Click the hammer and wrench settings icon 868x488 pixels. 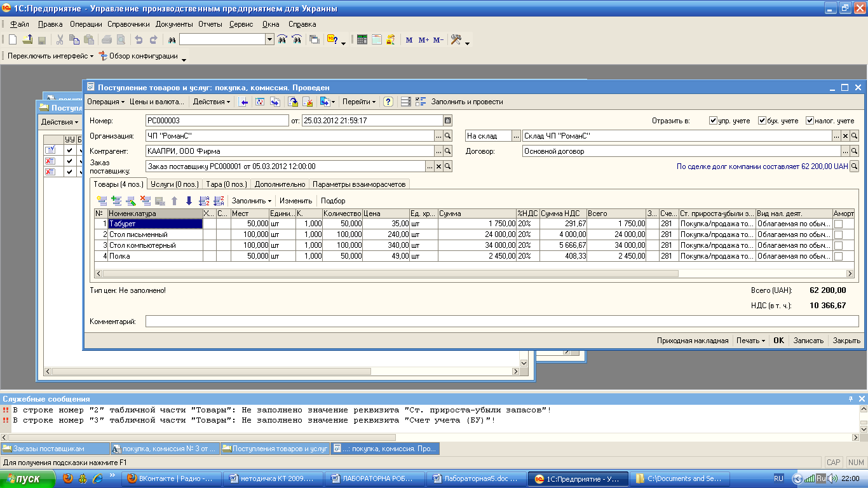[456, 39]
